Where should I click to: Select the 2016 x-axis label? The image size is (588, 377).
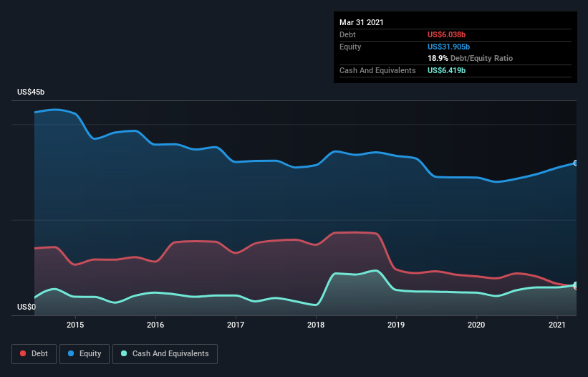[x=155, y=325]
